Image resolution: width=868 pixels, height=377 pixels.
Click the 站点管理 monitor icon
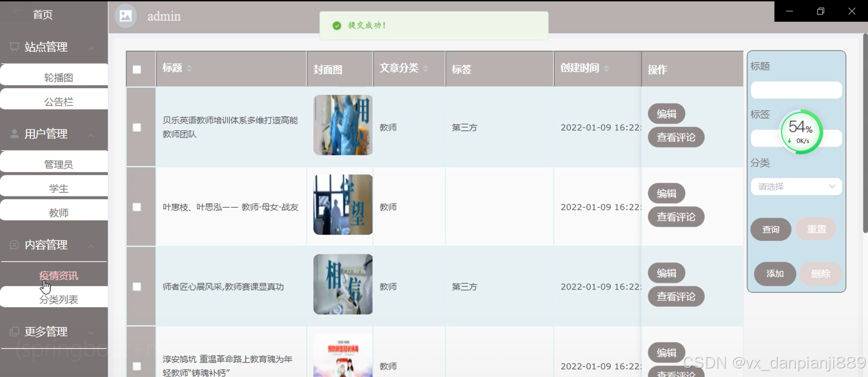point(14,47)
